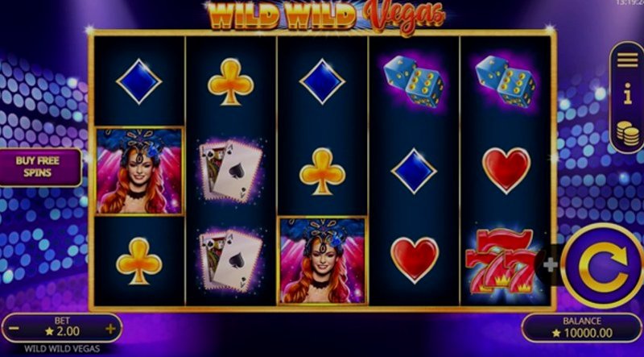Screen dimensions: 644x357
Task: Decrease bet with the minus button
Action: (x=14, y=328)
